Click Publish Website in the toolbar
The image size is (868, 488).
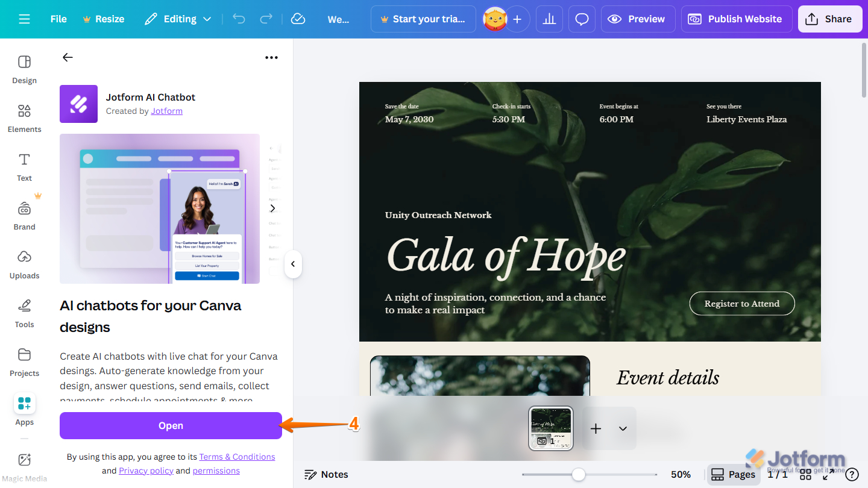coord(736,19)
